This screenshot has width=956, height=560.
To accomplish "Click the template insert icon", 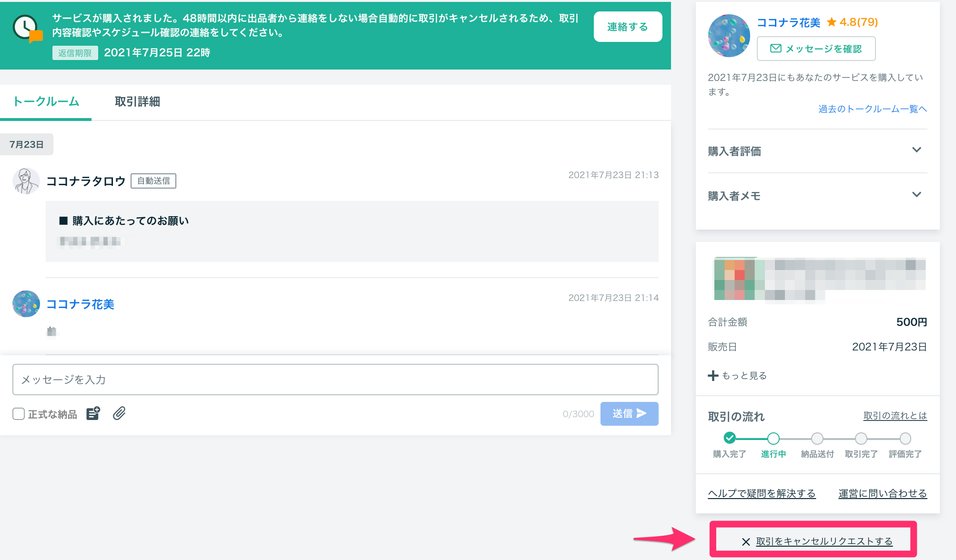I will (x=93, y=413).
